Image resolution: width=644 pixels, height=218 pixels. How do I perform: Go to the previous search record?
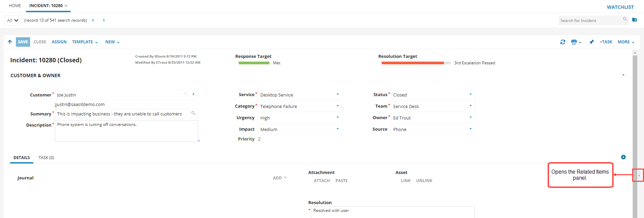(x=93, y=20)
